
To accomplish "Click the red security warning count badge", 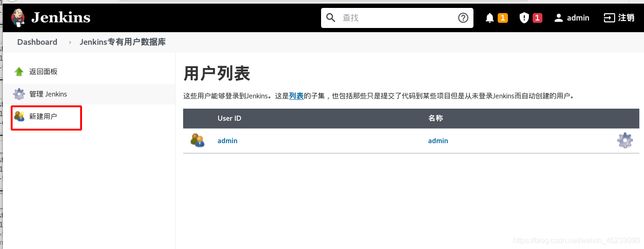I will pyautogui.click(x=537, y=18).
